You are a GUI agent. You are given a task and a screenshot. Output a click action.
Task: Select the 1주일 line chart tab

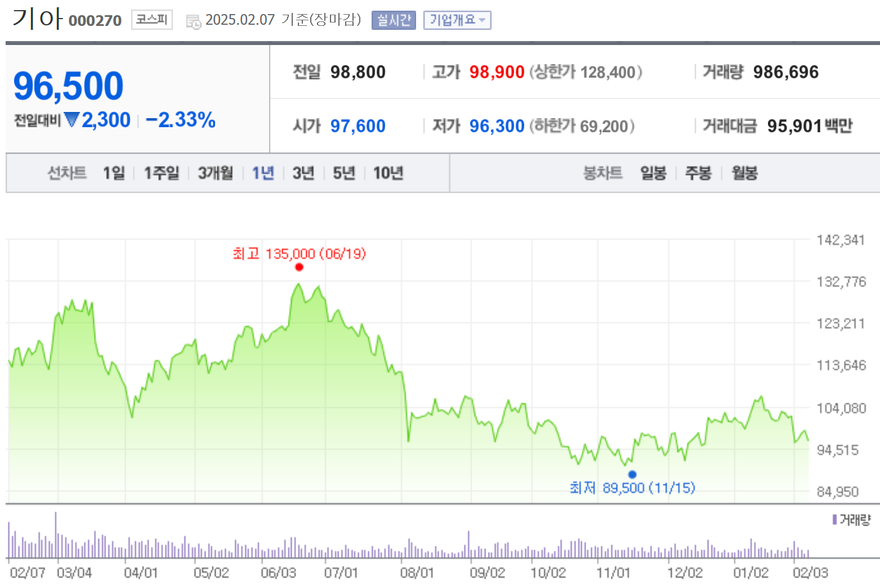point(161,173)
